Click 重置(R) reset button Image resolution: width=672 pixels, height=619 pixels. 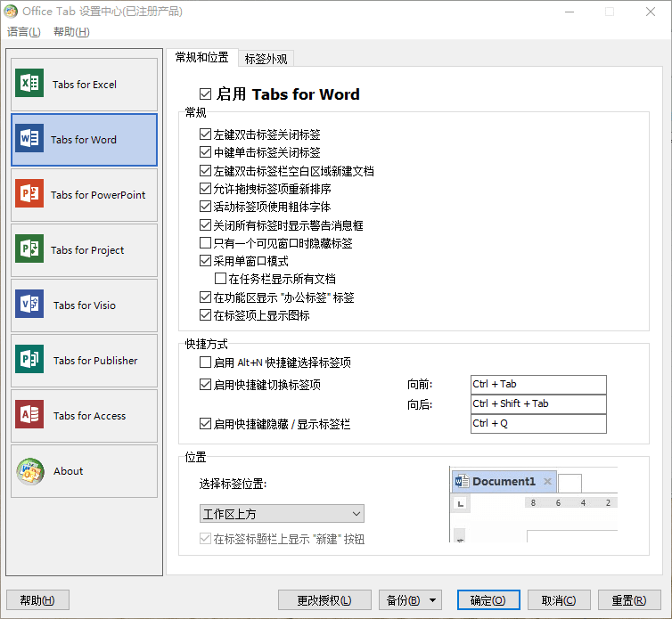(x=629, y=600)
